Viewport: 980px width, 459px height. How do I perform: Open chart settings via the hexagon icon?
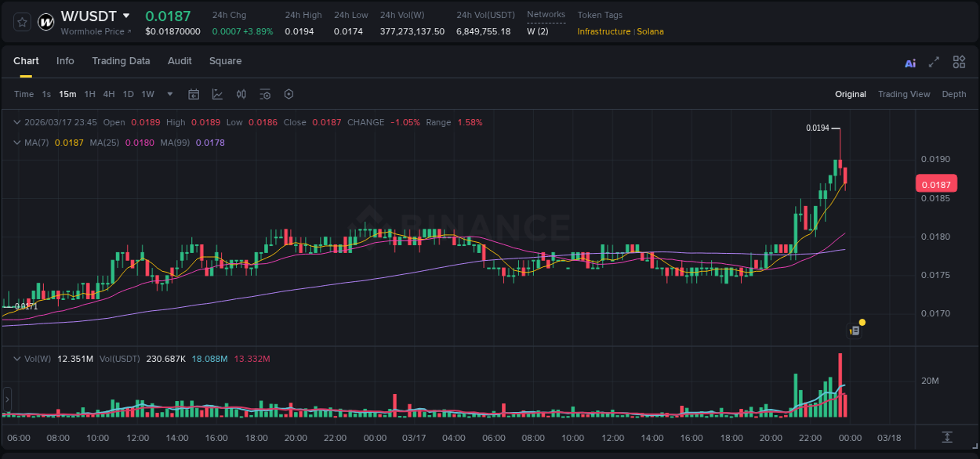pos(289,94)
